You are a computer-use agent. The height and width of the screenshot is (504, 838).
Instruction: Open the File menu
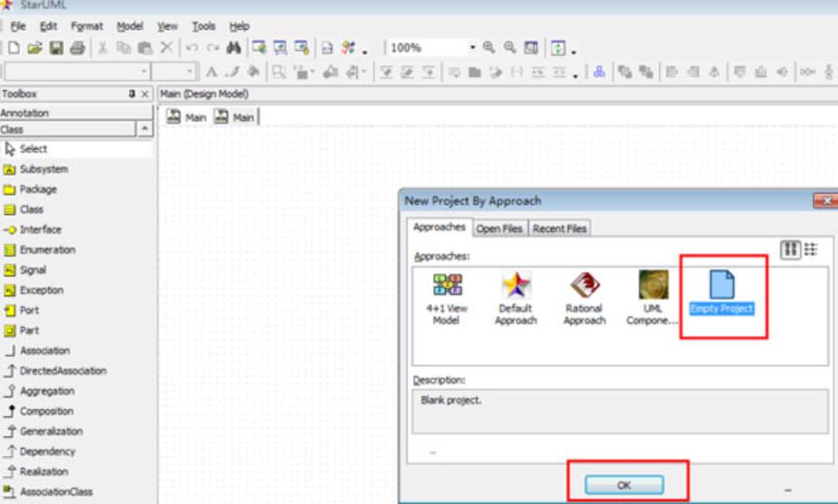point(18,26)
